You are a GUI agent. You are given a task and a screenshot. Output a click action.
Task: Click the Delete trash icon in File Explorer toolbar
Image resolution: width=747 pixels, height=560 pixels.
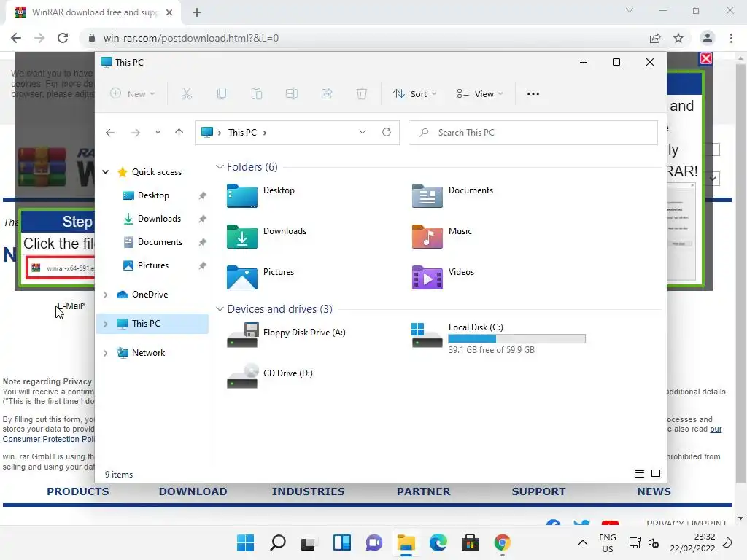[x=362, y=94]
